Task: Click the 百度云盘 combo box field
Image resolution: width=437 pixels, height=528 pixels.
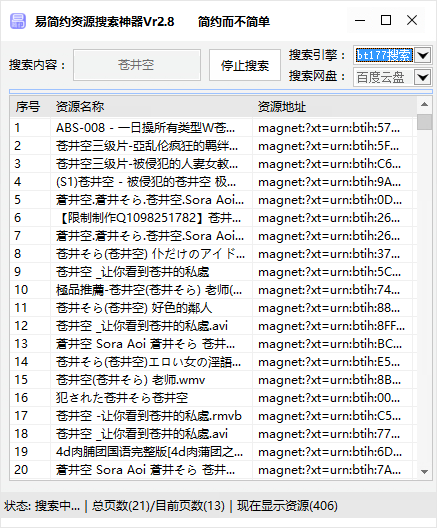Action: [x=384, y=77]
